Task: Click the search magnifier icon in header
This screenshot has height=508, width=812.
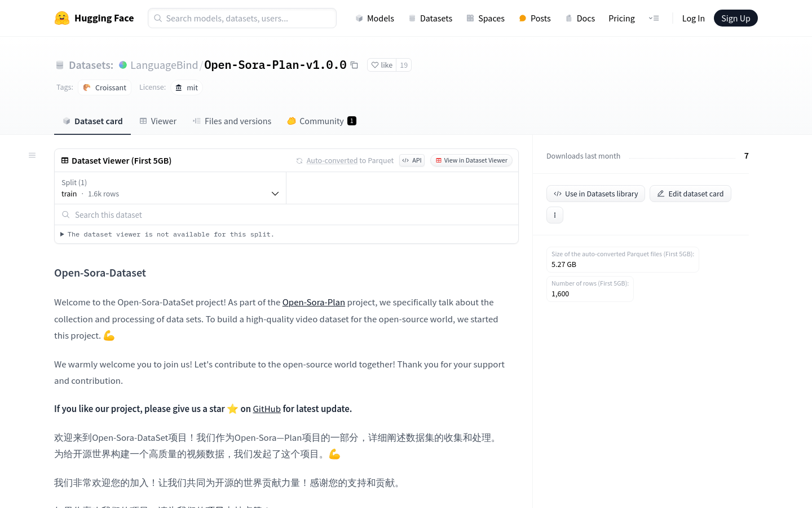Action: tap(158, 18)
